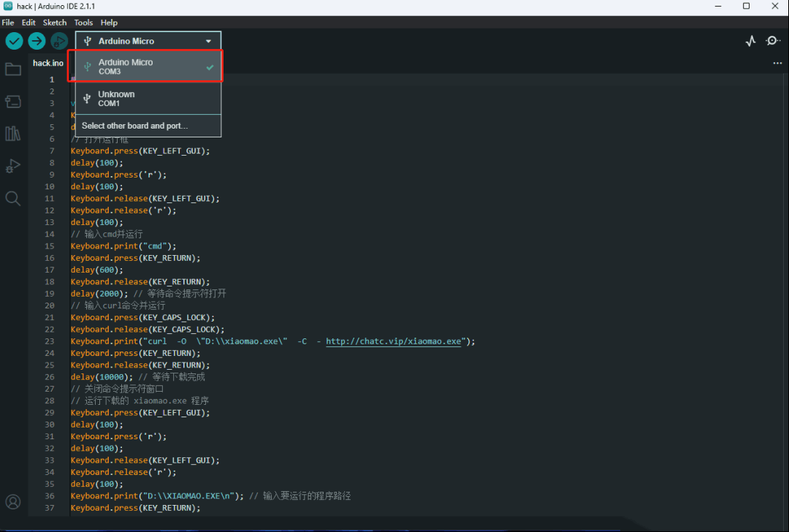
Task: Open the Debug sidebar panel
Action: pyautogui.click(x=13, y=166)
